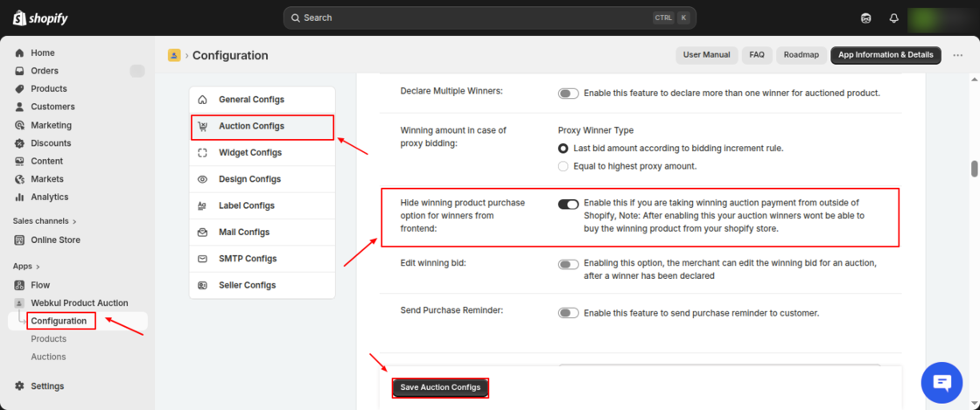Click the Marketing target icon

tap(19, 125)
